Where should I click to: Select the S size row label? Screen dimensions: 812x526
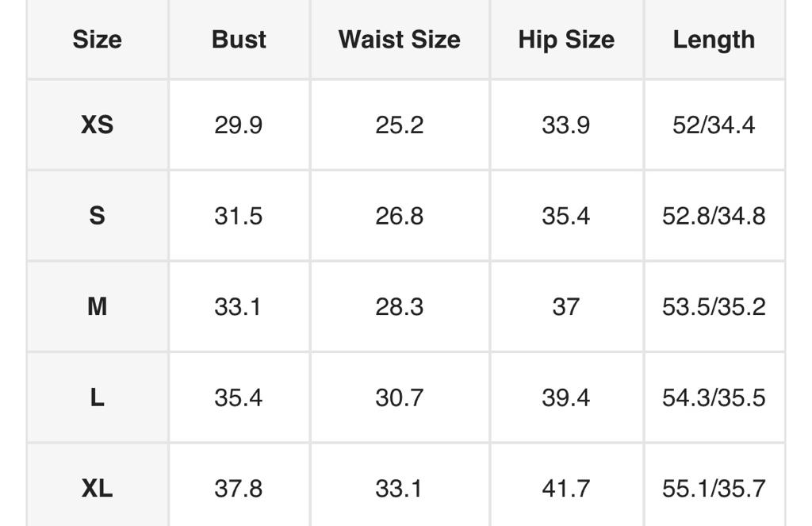point(97,216)
